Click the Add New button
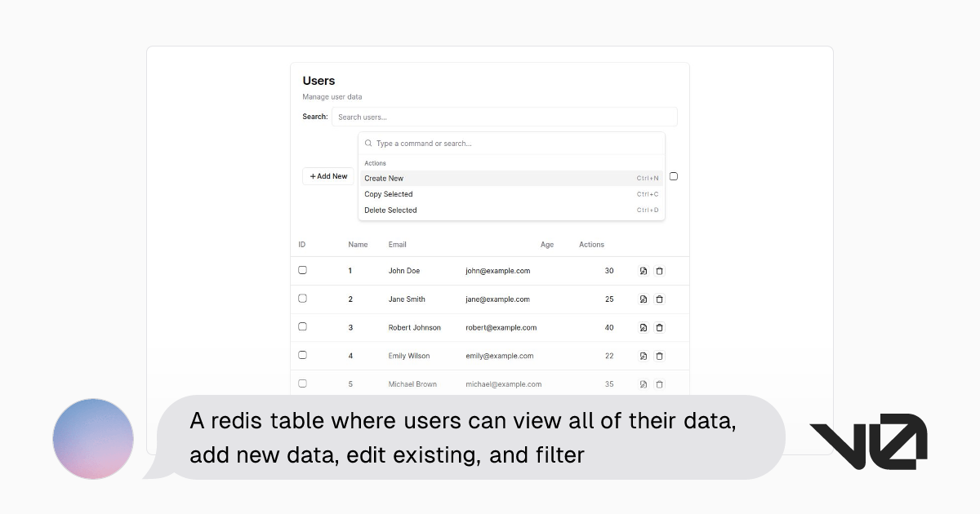The image size is (980, 514). click(x=328, y=176)
